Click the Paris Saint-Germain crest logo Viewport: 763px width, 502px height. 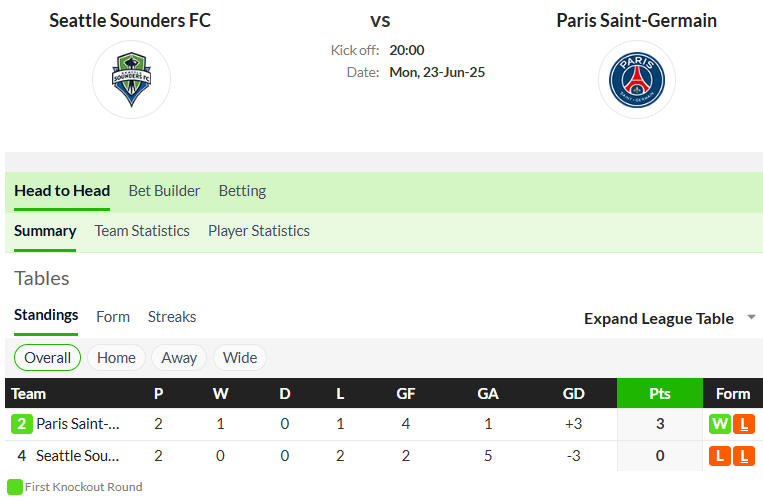636,80
